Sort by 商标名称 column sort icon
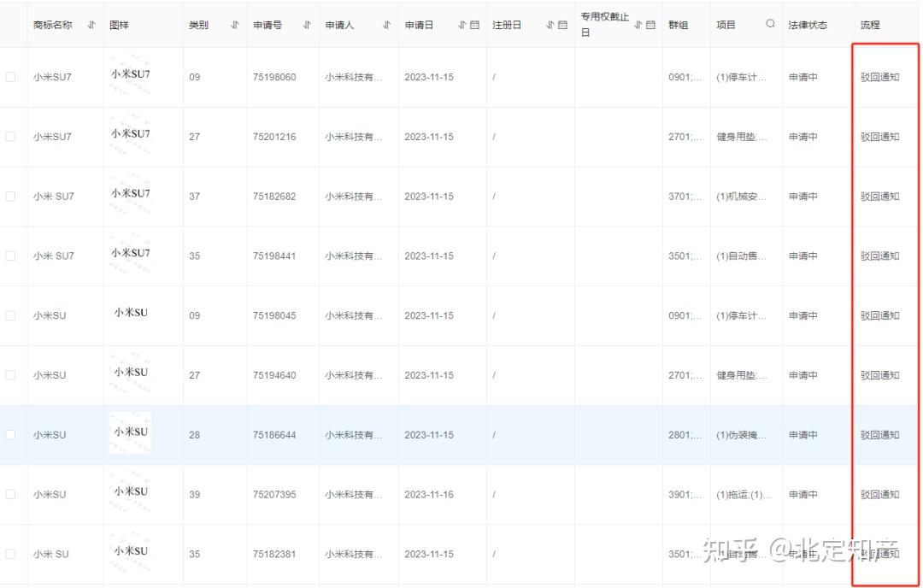The image size is (923, 588). [x=91, y=25]
